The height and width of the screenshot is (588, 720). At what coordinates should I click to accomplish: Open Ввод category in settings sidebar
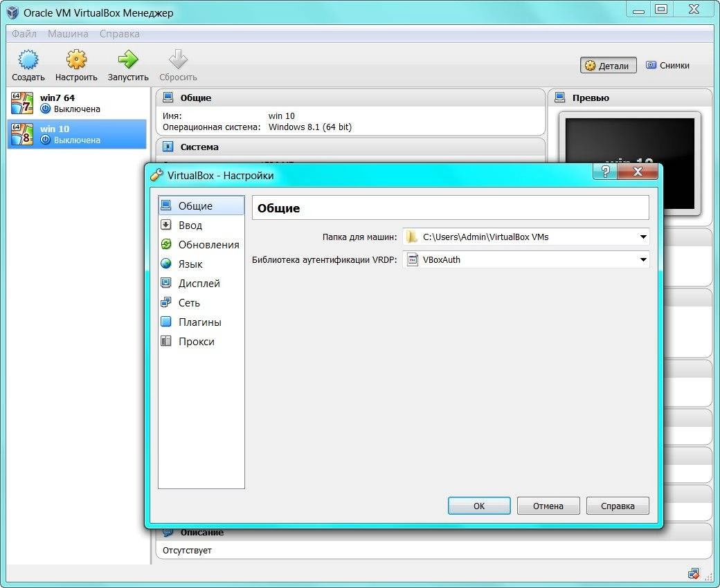(201, 226)
